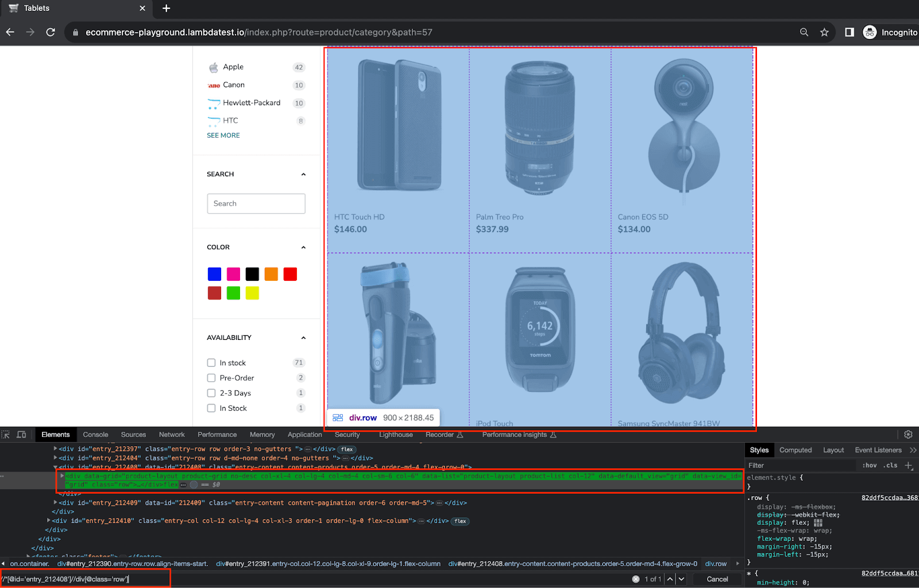Click the zoom magnifier icon in address bar
The width and height of the screenshot is (919, 588).
[x=804, y=32]
